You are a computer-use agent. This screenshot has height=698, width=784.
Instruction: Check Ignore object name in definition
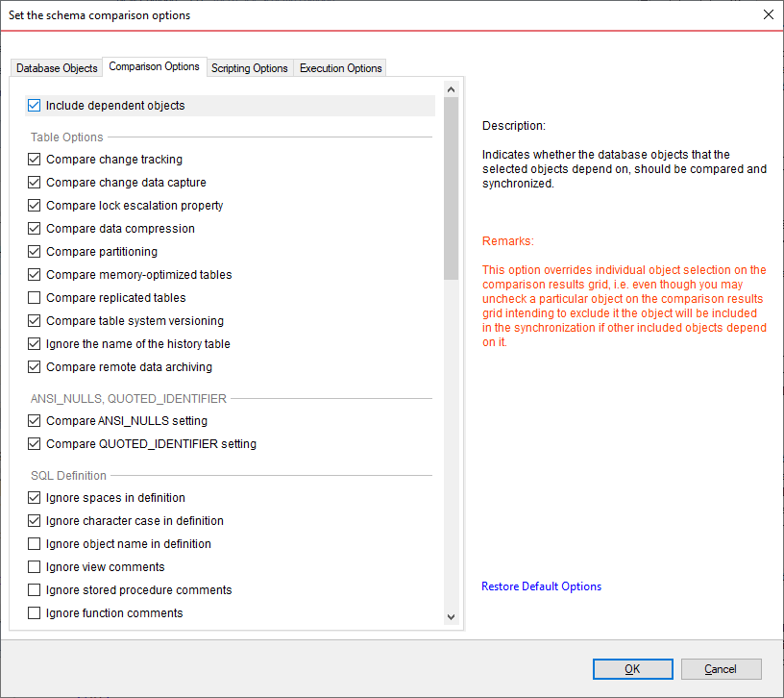click(35, 544)
